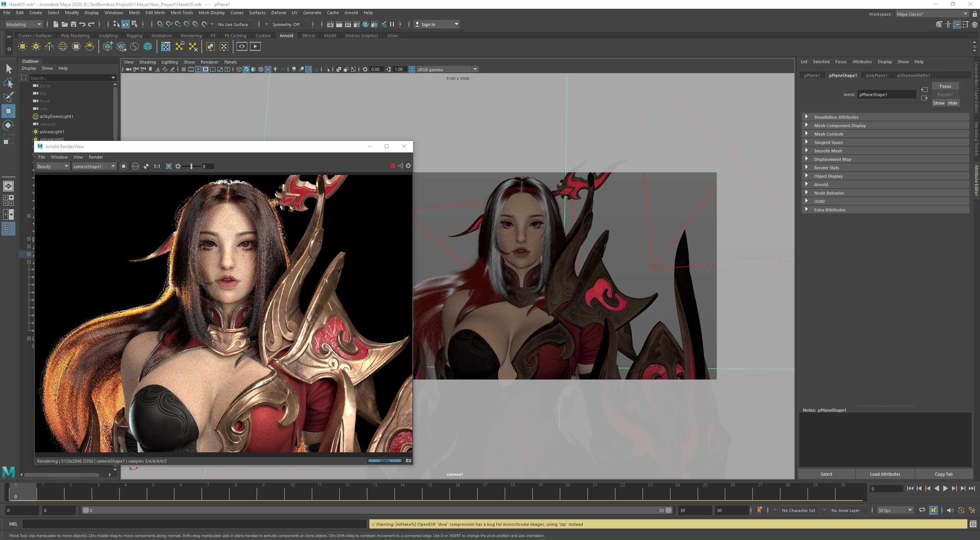
Task: Open the Mesh Display menu
Action: pyautogui.click(x=211, y=13)
